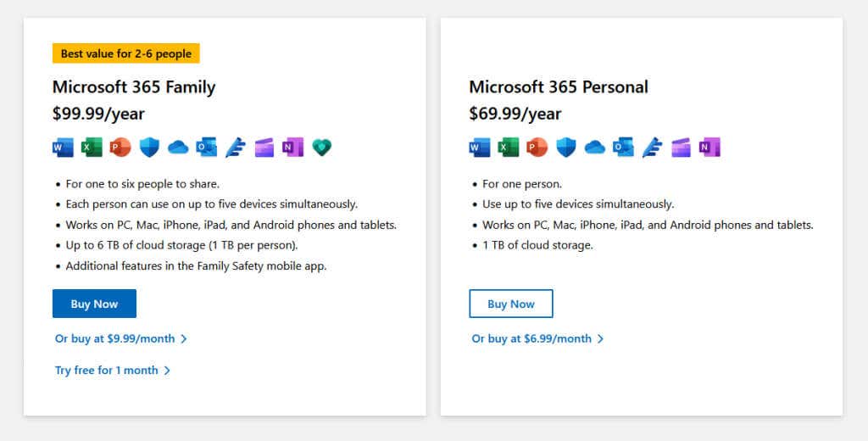Follow the "Try free for 1 month" link

[112, 371]
